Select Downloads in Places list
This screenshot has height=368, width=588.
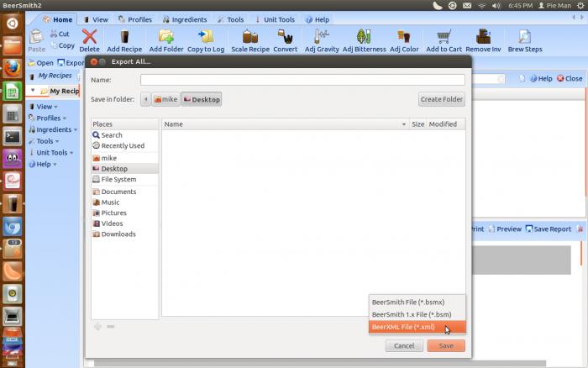[x=124, y=234]
